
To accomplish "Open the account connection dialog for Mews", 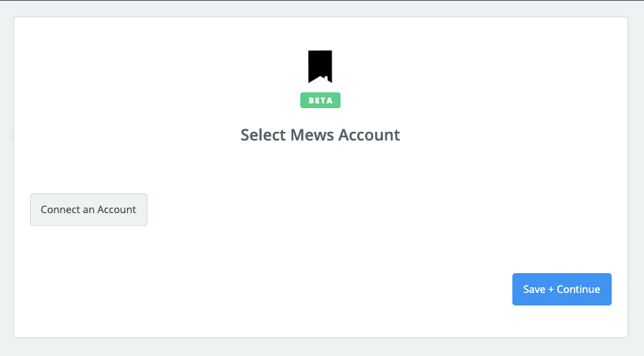I will tap(88, 210).
